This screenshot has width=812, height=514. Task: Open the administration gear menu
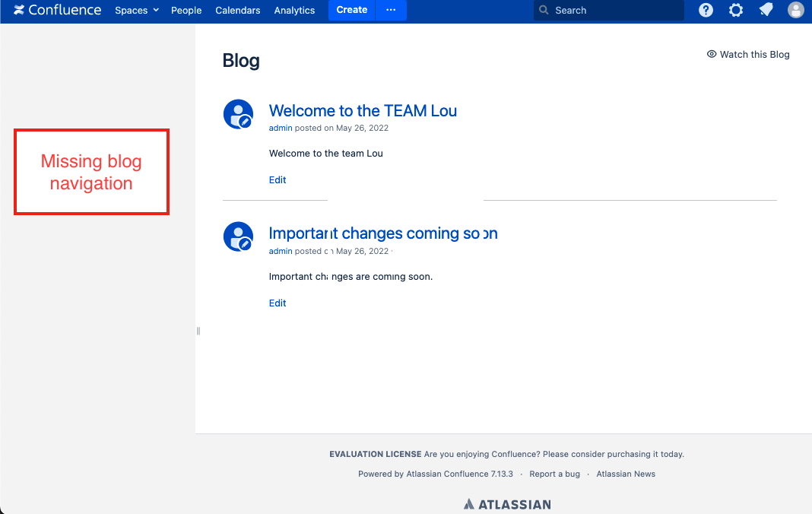pyautogui.click(x=736, y=10)
